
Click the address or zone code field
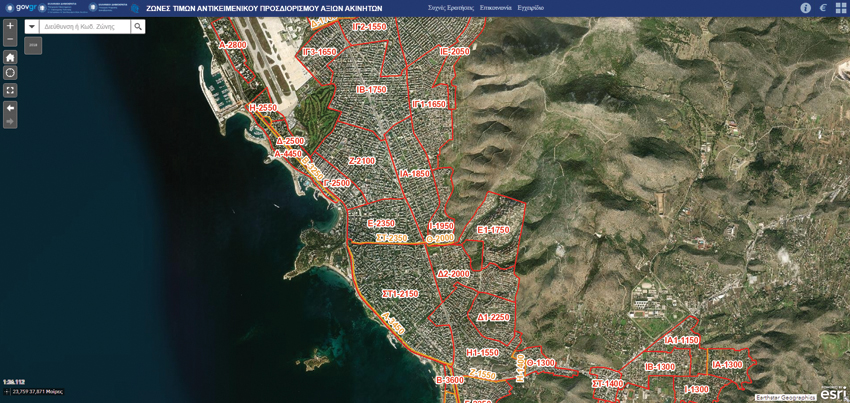[85, 27]
